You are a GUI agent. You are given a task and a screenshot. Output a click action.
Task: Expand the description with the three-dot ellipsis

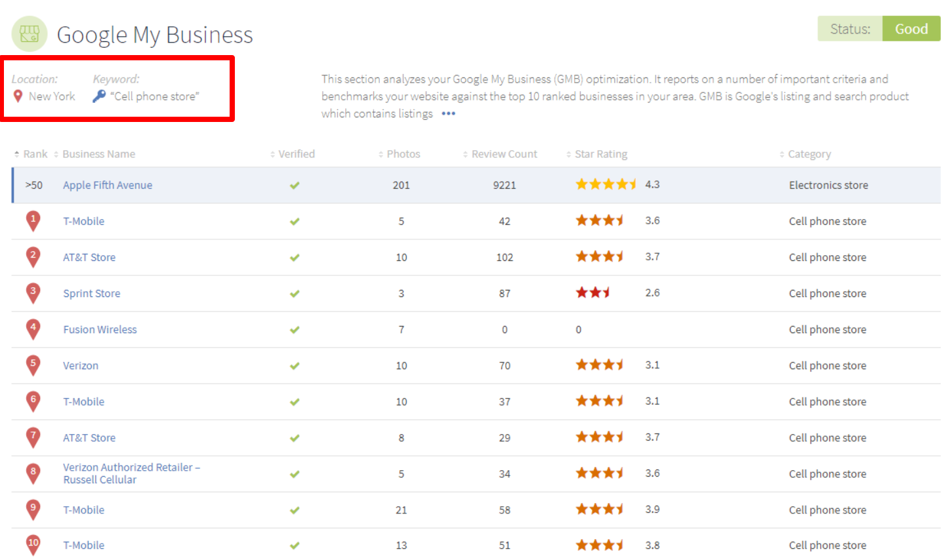[x=448, y=113]
